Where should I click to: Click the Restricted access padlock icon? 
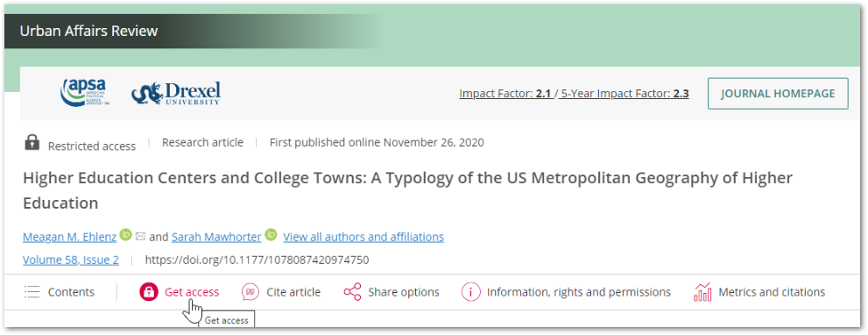click(32, 142)
